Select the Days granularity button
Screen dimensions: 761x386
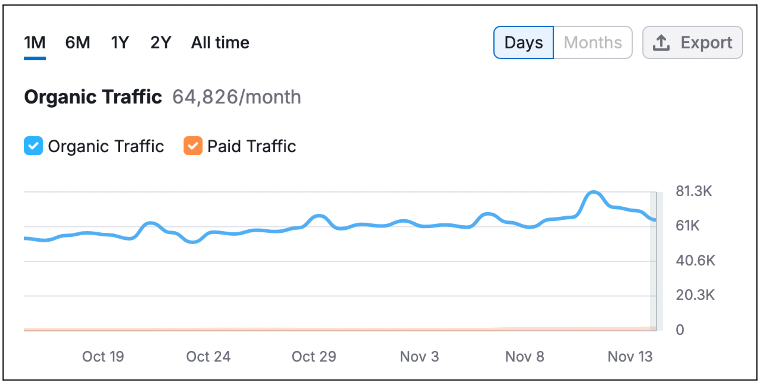tap(524, 43)
